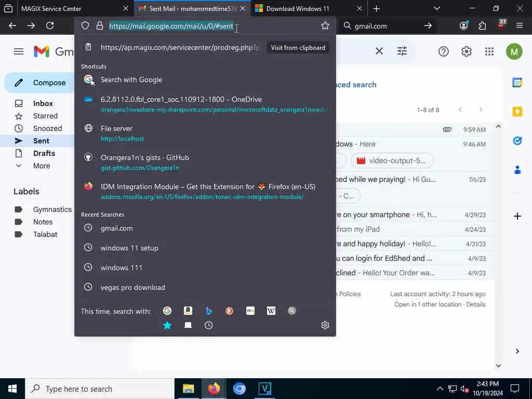This screenshot has height=399, width=532.
Task: Search this time with Bing icon
Action: [x=209, y=311]
